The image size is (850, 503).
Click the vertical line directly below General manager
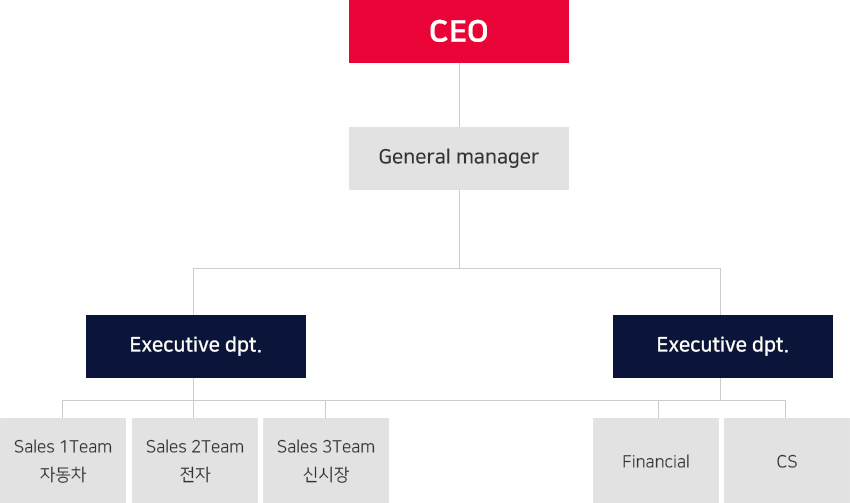point(459,229)
